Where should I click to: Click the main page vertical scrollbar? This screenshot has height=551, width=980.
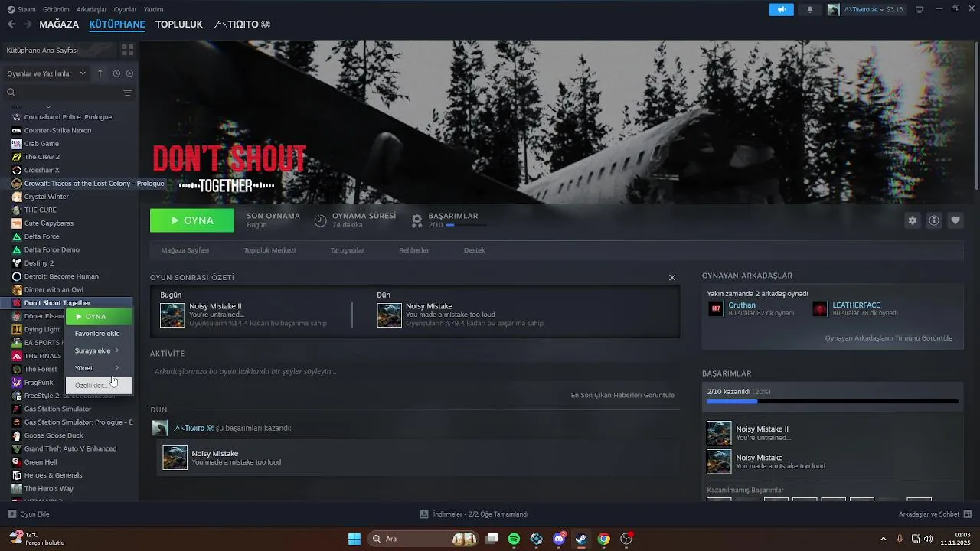pos(975,115)
